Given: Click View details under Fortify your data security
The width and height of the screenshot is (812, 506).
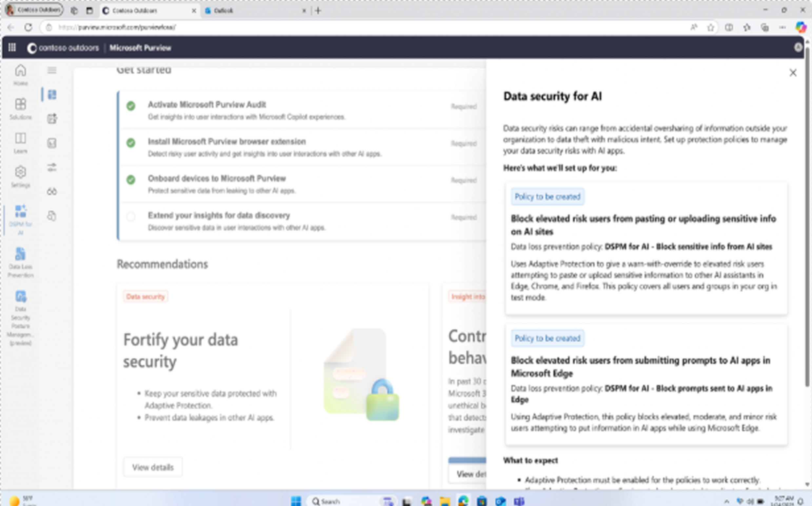Looking at the screenshot, I should [x=153, y=467].
